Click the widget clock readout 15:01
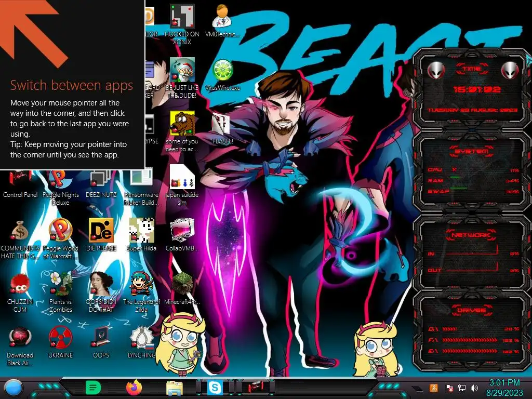This screenshot has width=532, height=399. tap(477, 89)
